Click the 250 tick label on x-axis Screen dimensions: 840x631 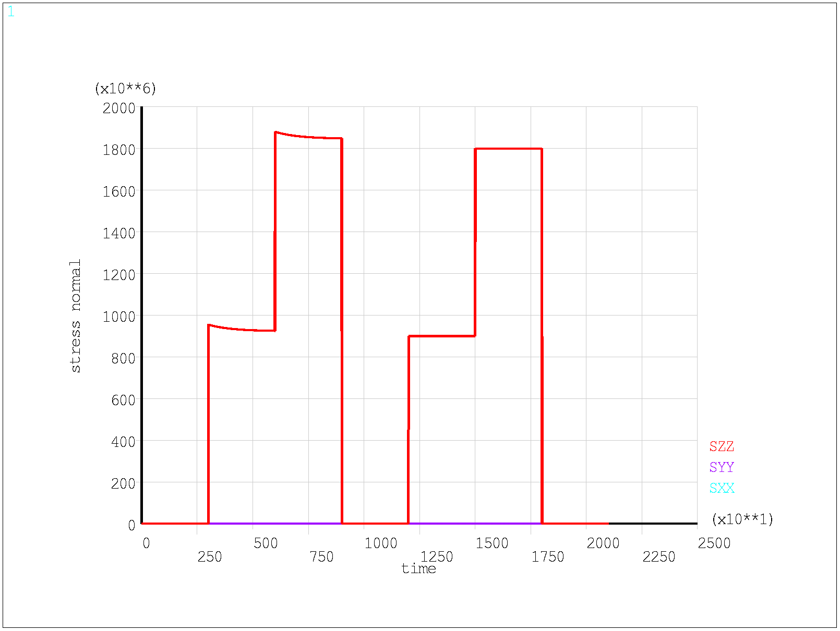click(x=210, y=557)
